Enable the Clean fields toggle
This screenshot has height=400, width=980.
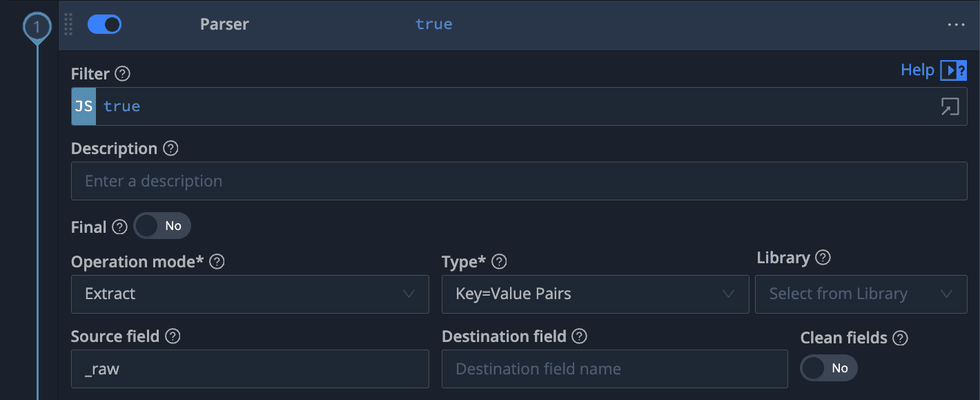[x=828, y=368]
